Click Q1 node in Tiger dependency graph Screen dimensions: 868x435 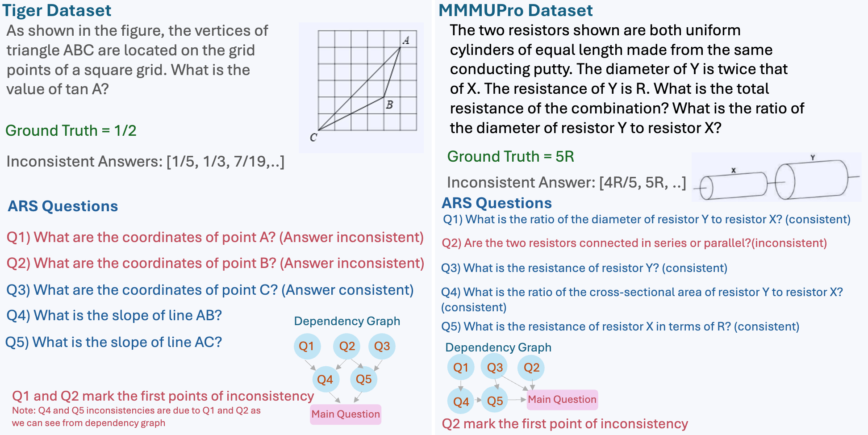point(307,346)
